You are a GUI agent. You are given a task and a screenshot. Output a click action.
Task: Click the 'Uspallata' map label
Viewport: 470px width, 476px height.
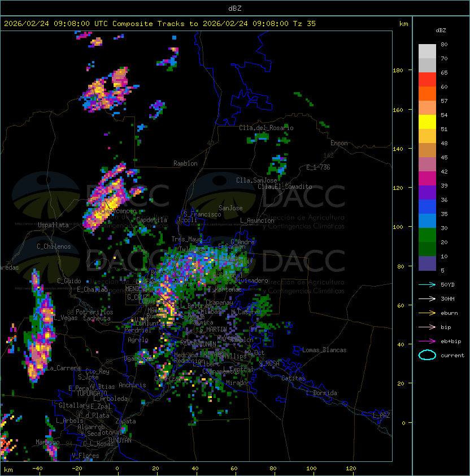click(x=53, y=225)
